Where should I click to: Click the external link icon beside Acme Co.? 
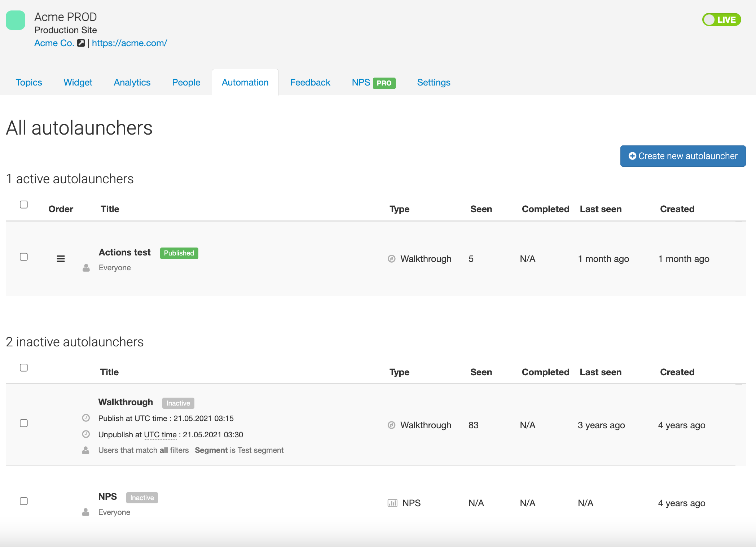coord(81,43)
